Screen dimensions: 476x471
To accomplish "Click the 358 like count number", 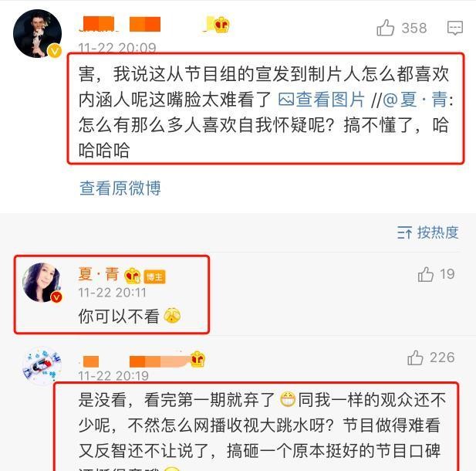I will (414, 28).
